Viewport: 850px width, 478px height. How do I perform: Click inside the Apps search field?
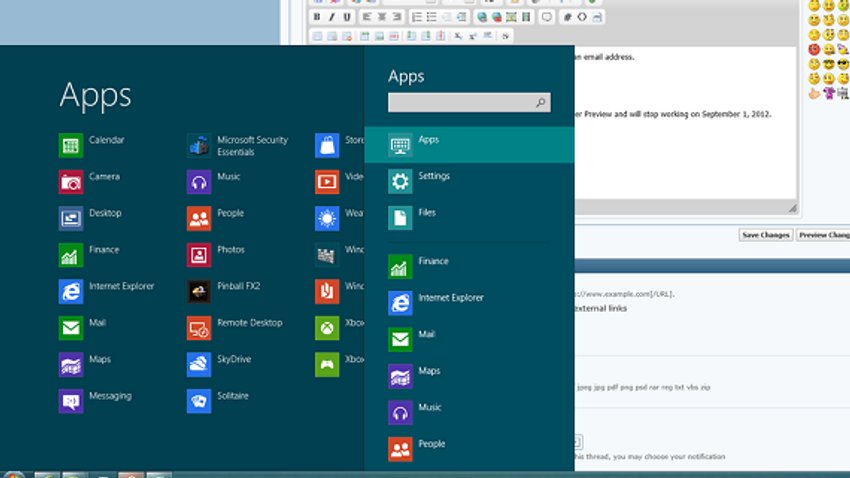coord(469,102)
